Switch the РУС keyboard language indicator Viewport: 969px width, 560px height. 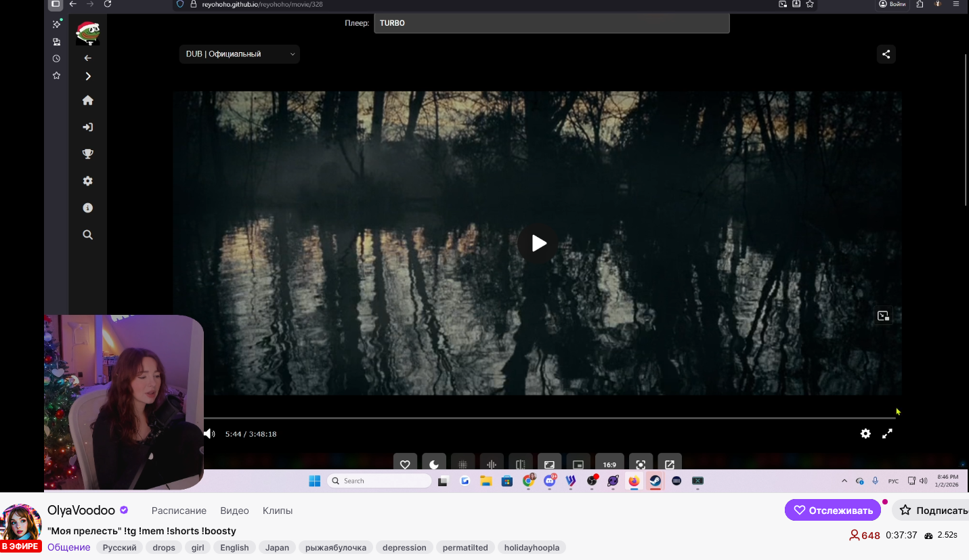pyautogui.click(x=893, y=481)
